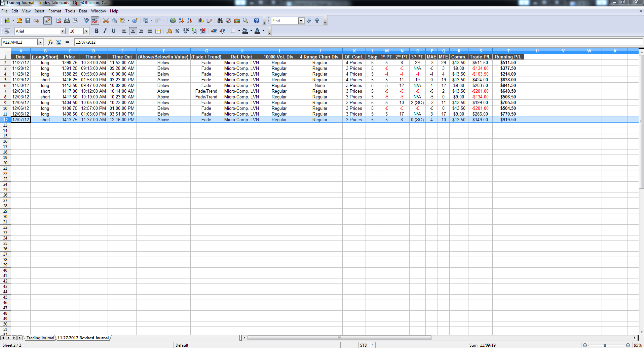Expand the font name dropdown
Viewport: 644px width, 348px height.
point(63,31)
